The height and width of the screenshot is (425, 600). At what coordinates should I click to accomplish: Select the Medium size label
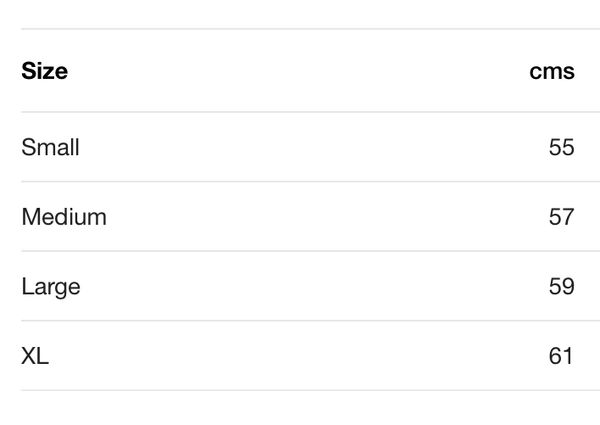pos(63,216)
